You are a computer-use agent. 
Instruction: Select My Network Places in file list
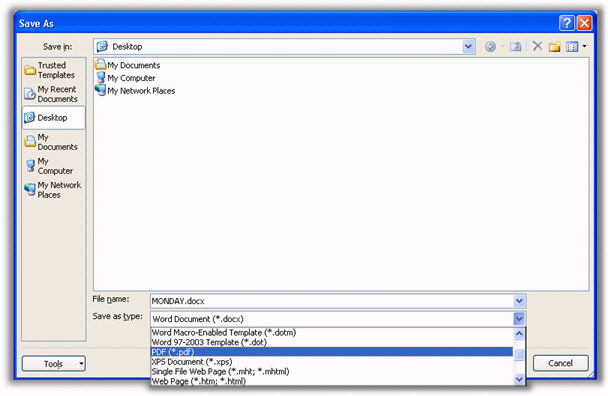tap(135, 91)
